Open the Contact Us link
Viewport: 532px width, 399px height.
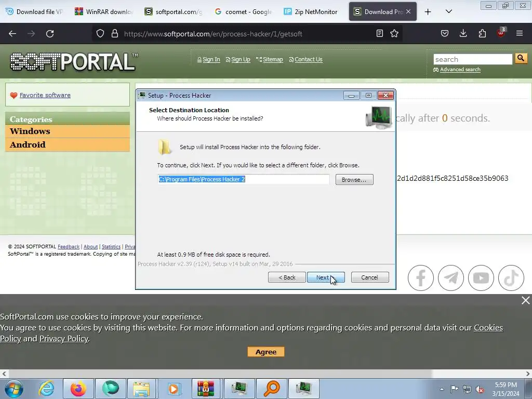pos(309,59)
